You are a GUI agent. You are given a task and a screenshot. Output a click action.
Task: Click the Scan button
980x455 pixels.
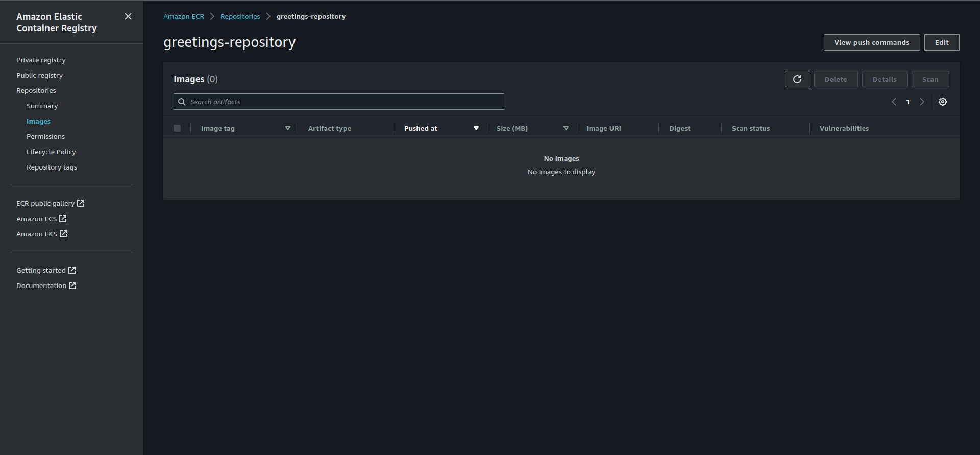point(930,79)
